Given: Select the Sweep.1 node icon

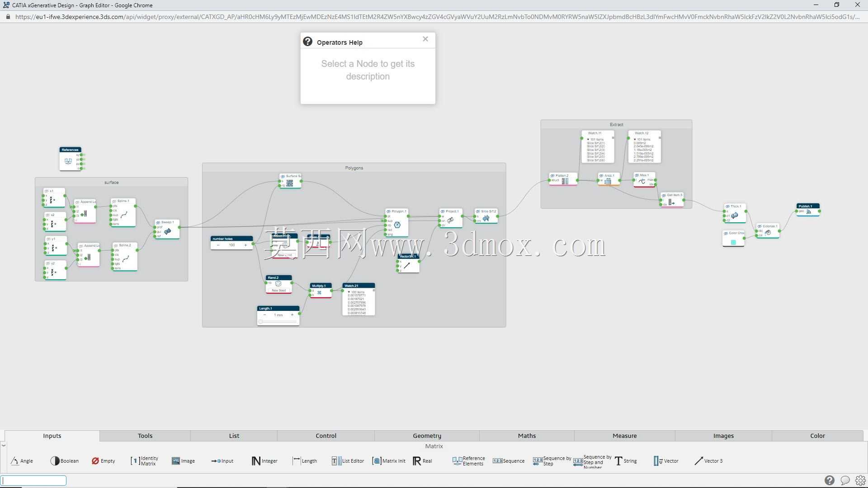Looking at the screenshot, I should tap(168, 231).
